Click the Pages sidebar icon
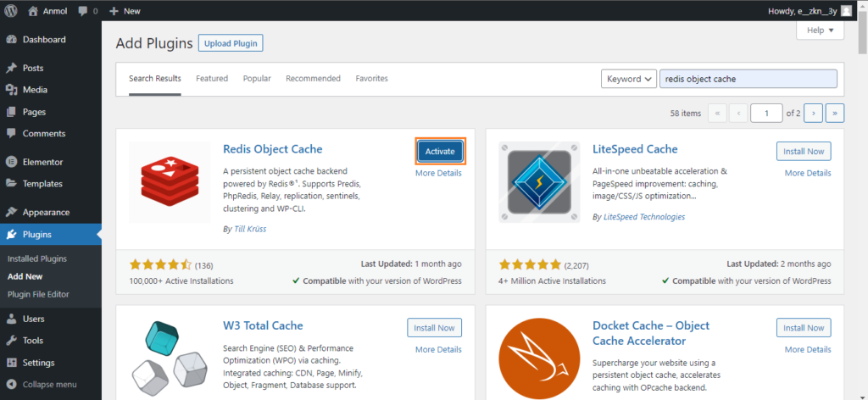Screen dimensions: 868x400 [11, 112]
